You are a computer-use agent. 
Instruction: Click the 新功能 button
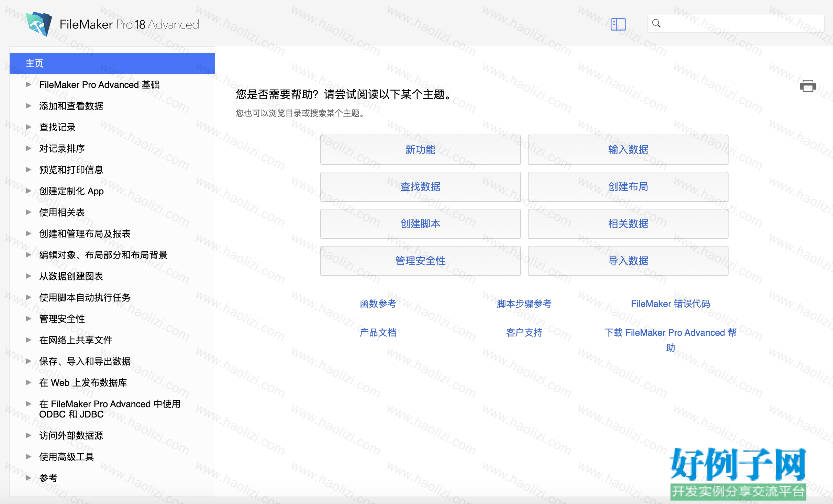pyautogui.click(x=420, y=150)
